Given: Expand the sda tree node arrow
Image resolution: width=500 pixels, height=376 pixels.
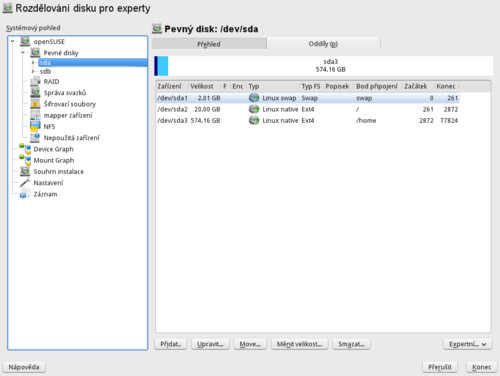Looking at the screenshot, I should click(33, 62).
